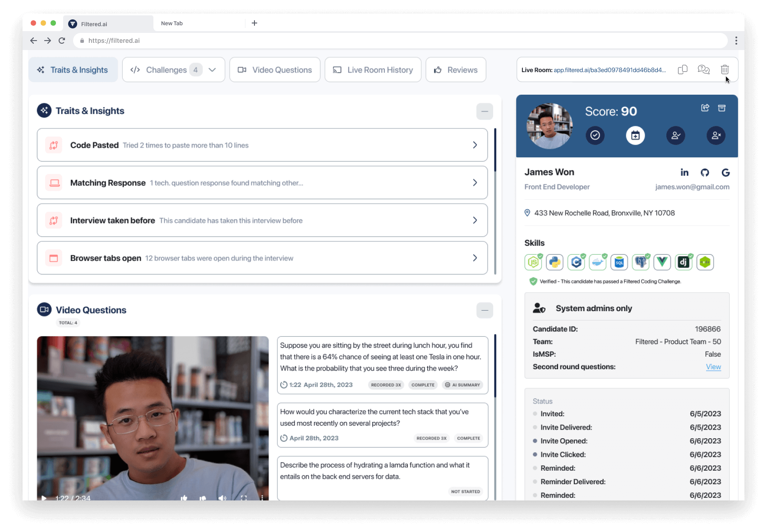
Task: Open James Won's LinkedIn profile icon
Action: pos(684,172)
